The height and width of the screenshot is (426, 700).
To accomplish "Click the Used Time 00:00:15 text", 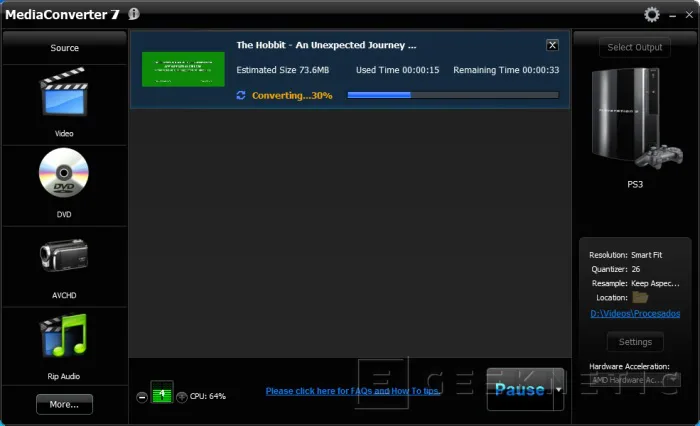I will coord(397,70).
